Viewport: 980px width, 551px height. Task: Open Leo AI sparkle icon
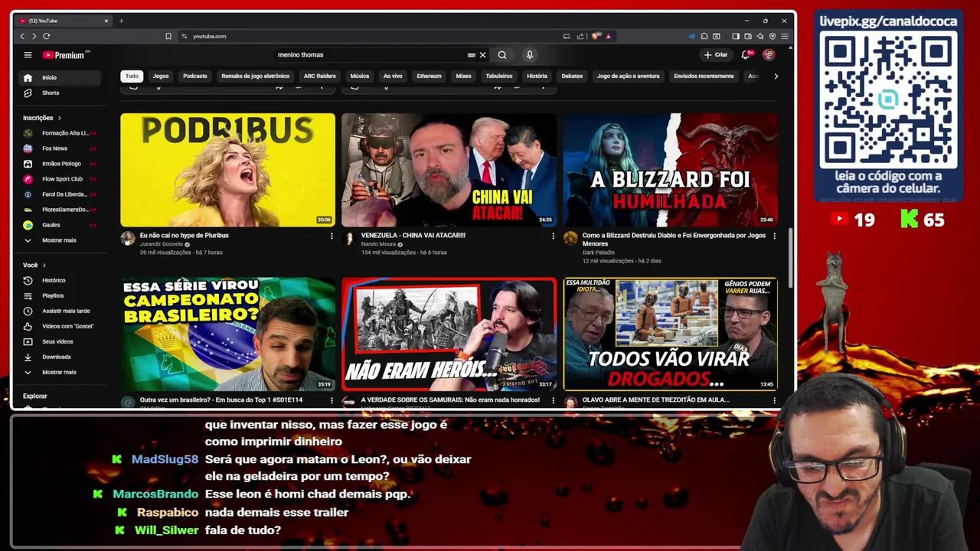coord(760,36)
